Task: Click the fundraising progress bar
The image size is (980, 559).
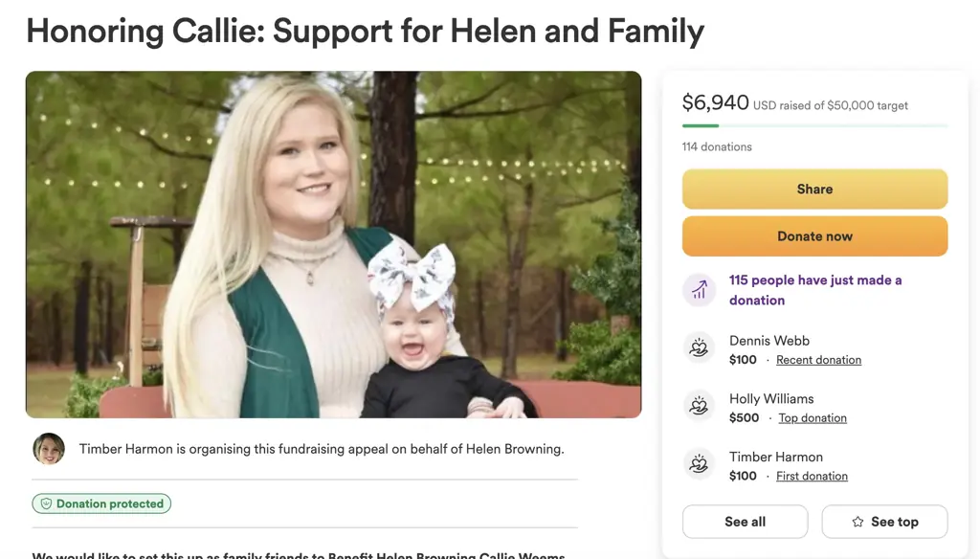Action: pos(814,125)
